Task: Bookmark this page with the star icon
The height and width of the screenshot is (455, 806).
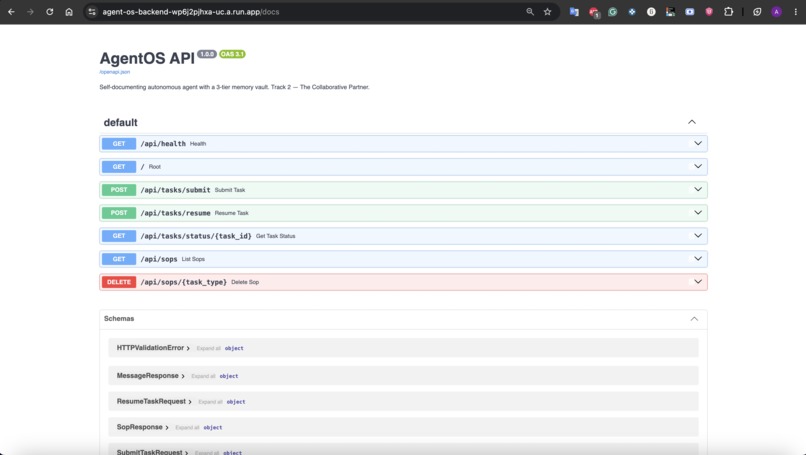Action: pos(547,11)
